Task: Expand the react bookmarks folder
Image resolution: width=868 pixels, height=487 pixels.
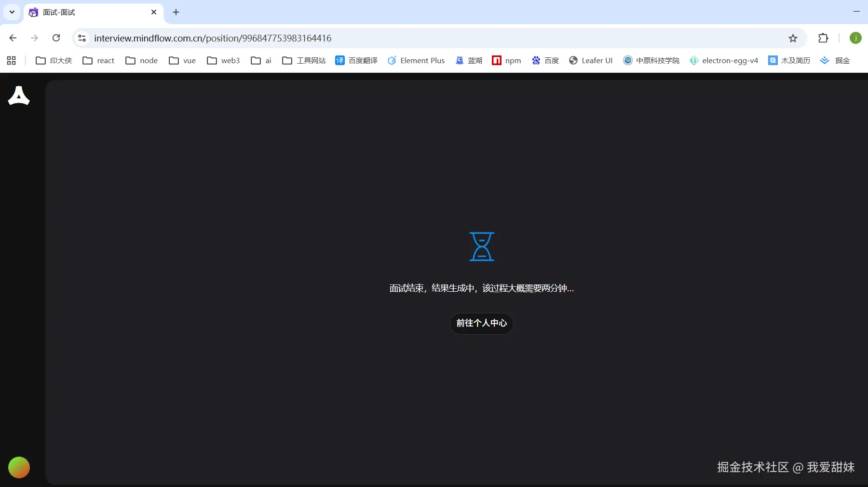Action: coord(98,60)
